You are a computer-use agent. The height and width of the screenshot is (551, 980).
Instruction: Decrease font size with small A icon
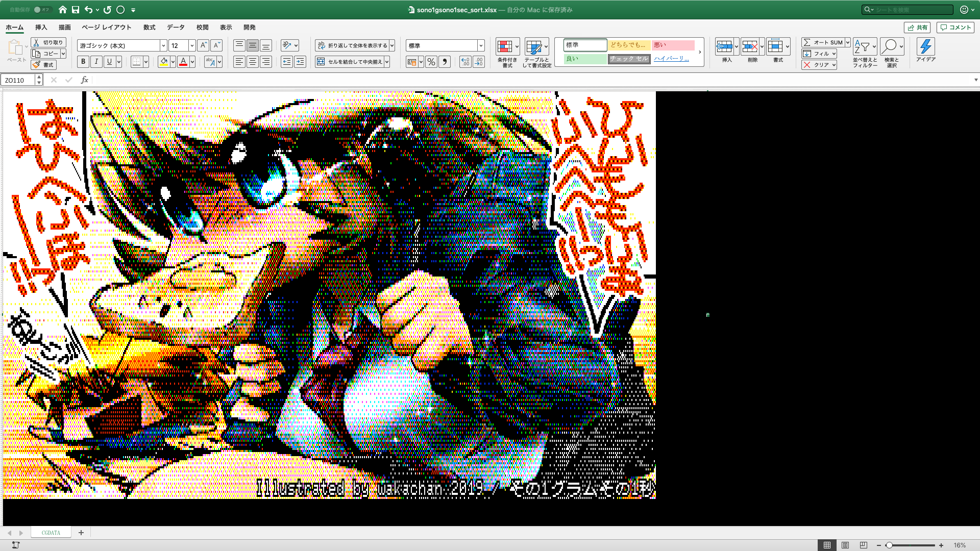click(x=216, y=45)
